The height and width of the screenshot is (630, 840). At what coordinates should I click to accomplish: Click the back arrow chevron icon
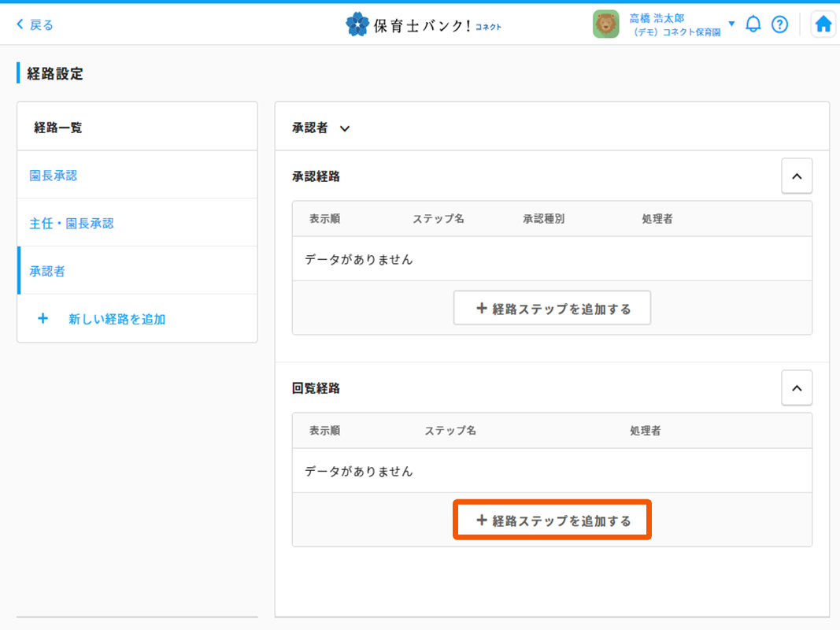point(20,25)
